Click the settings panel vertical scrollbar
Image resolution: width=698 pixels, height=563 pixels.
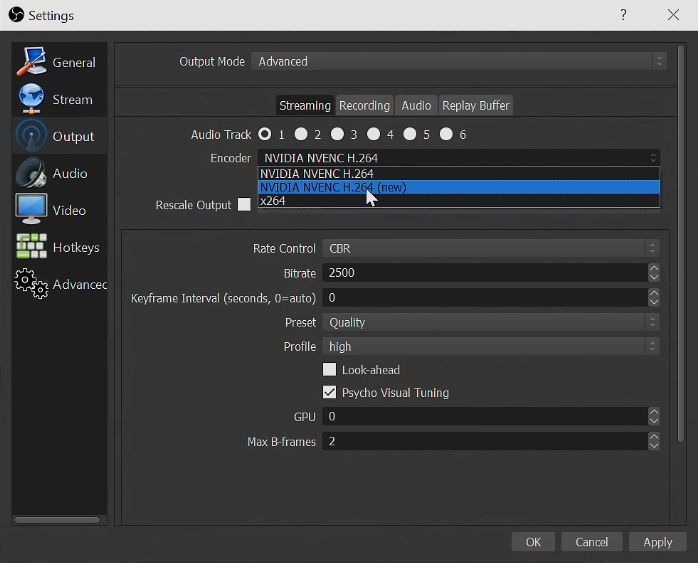[x=681, y=243]
